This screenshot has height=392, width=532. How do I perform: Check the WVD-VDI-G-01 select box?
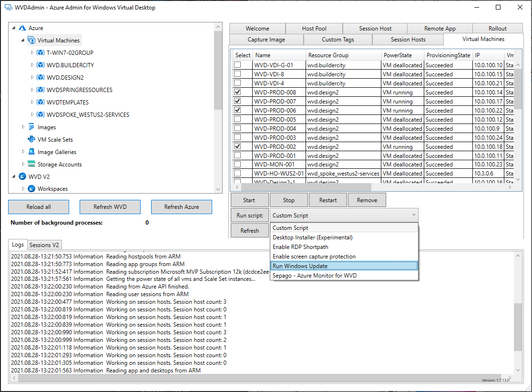(x=237, y=64)
